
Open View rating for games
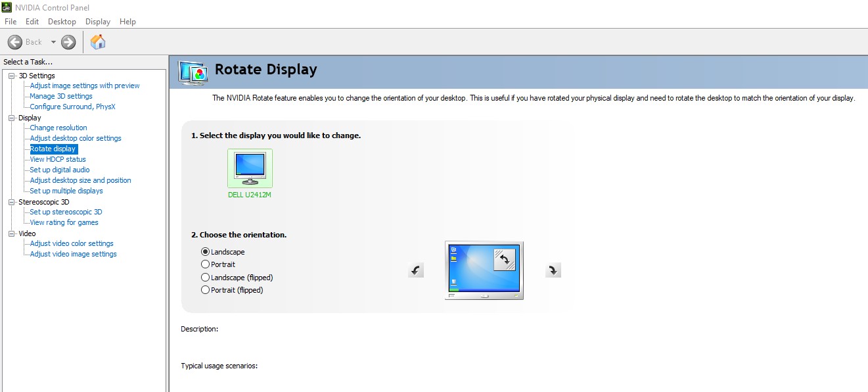pyautogui.click(x=64, y=222)
